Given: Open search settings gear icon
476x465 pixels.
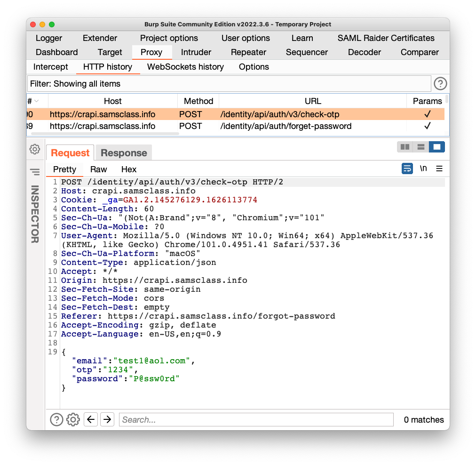Looking at the screenshot, I should point(73,419).
